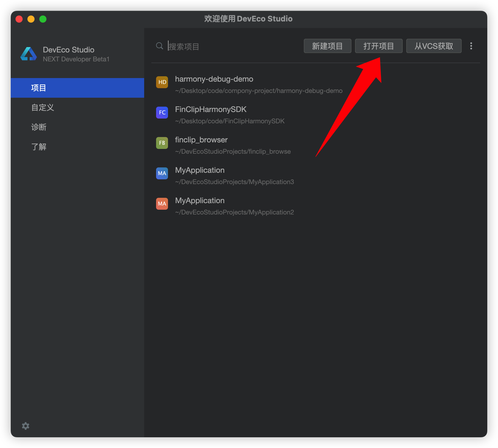The image size is (498, 448).
Task: Click the orange MA project icon
Action: click(162, 204)
